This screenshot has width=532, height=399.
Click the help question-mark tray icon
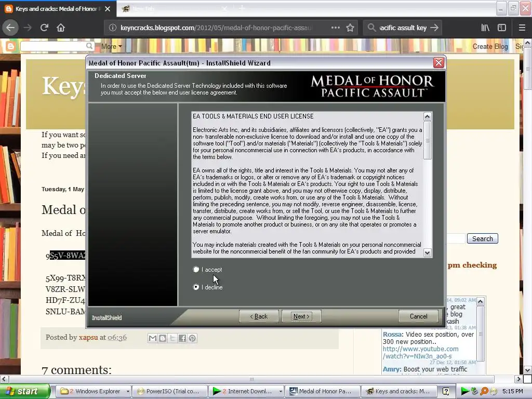[x=446, y=391]
